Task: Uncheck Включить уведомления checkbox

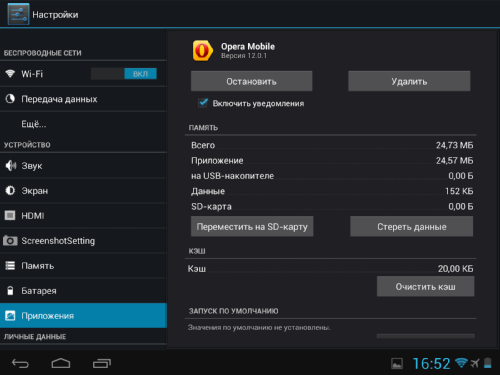Action: (203, 103)
